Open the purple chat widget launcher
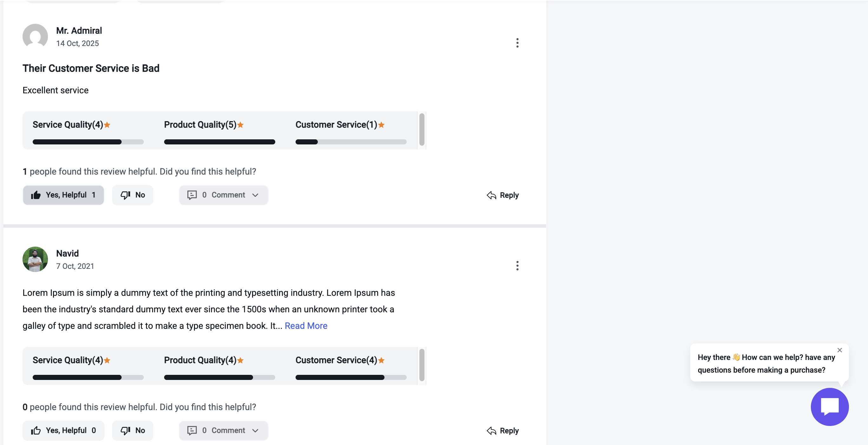The width and height of the screenshot is (868, 445). coord(830,407)
